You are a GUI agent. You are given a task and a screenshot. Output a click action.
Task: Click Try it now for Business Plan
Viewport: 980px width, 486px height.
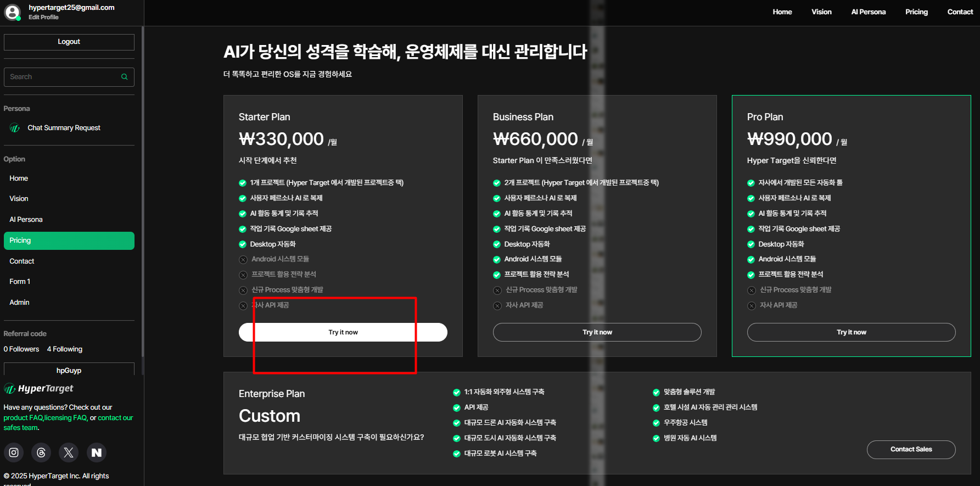coord(597,332)
